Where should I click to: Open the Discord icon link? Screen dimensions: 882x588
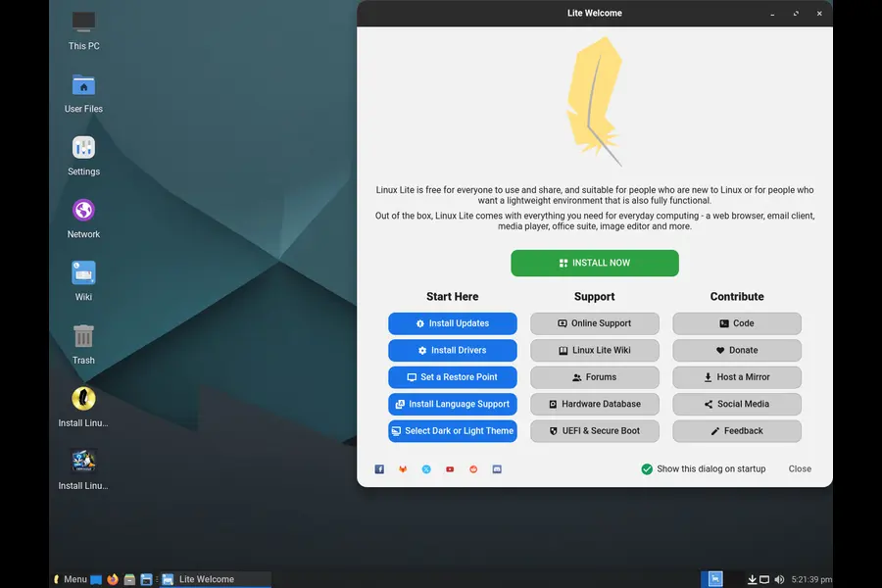click(x=497, y=468)
